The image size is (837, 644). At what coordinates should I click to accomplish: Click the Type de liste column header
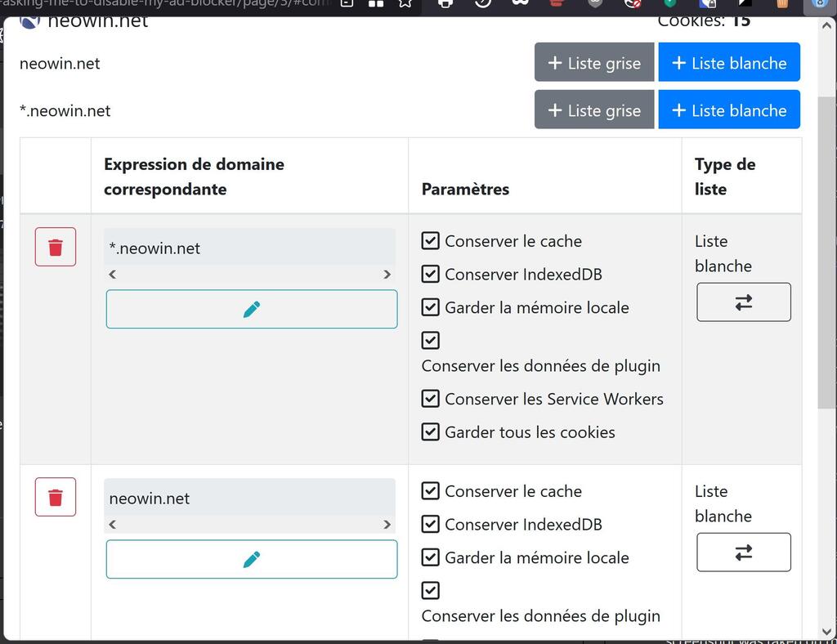tap(725, 177)
